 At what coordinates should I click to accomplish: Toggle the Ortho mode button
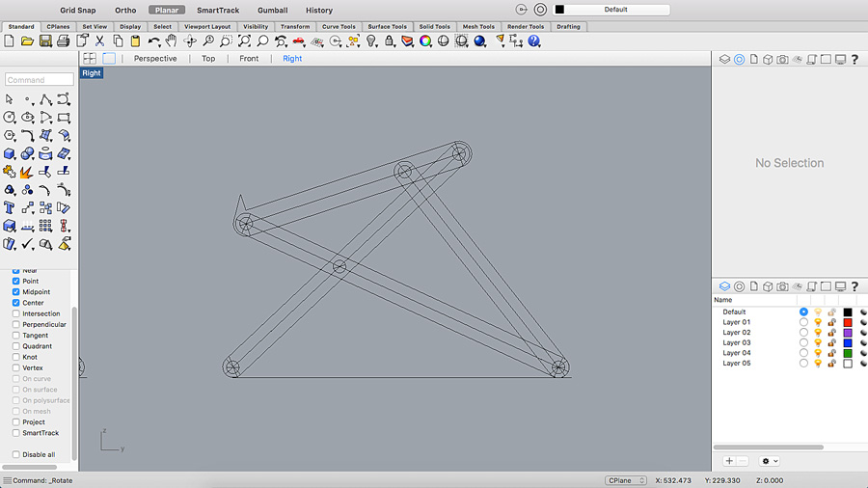pos(125,10)
